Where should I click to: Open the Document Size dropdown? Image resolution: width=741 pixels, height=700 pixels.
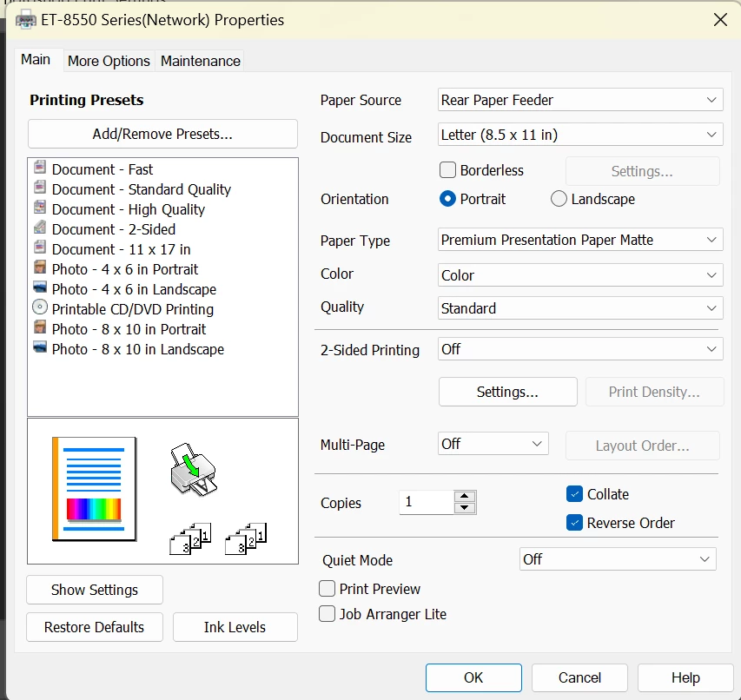580,135
